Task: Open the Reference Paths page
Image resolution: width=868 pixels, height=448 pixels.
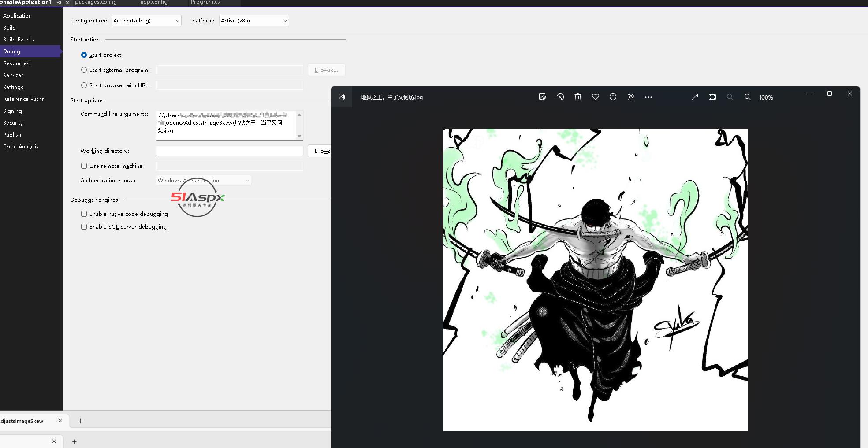Action: pyautogui.click(x=23, y=99)
